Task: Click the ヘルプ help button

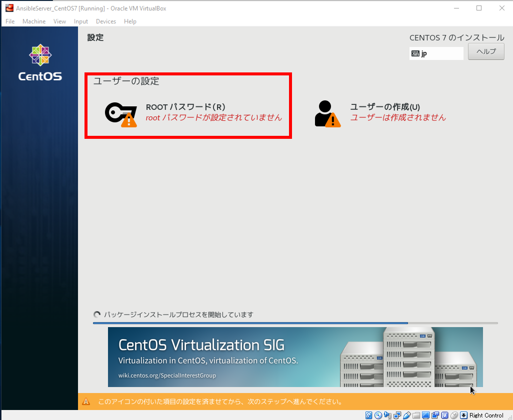Action: point(486,51)
